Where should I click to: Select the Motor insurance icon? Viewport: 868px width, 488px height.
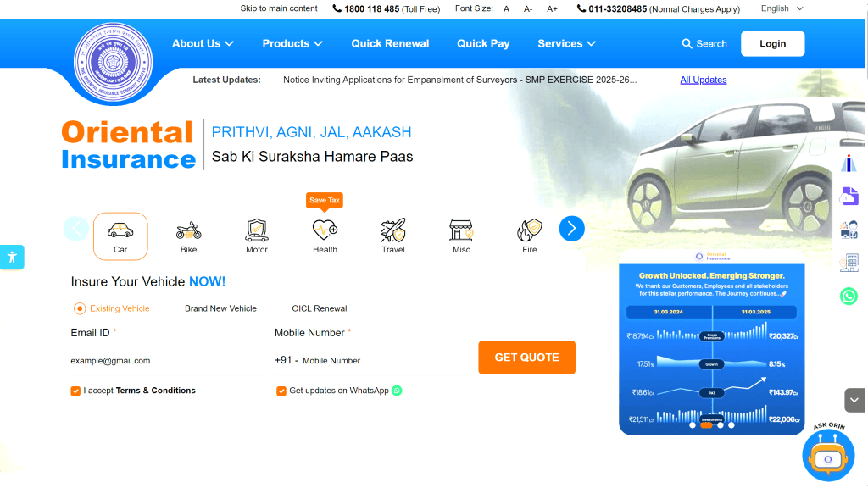pyautogui.click(x=256, y=237)
